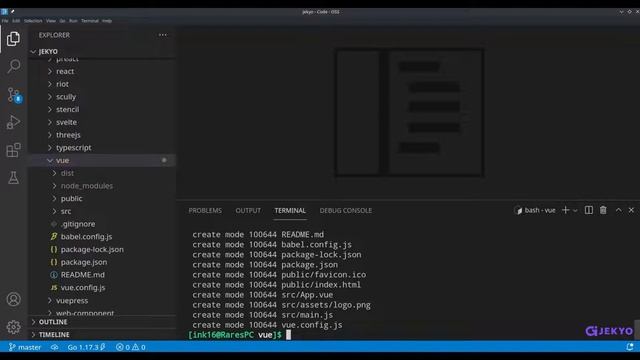The image size is (640, 360).
Task: Expand the dist folder
Action: tap(102, 173)
